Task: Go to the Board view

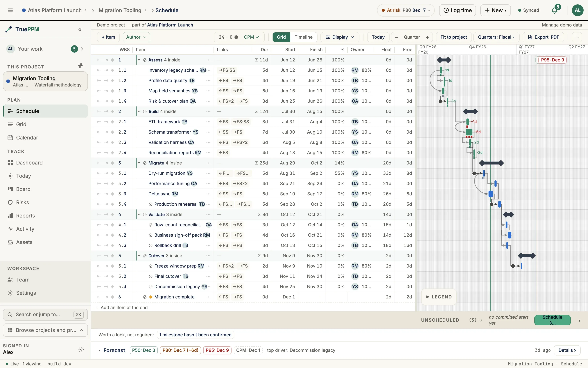Action: pos(45,189)
